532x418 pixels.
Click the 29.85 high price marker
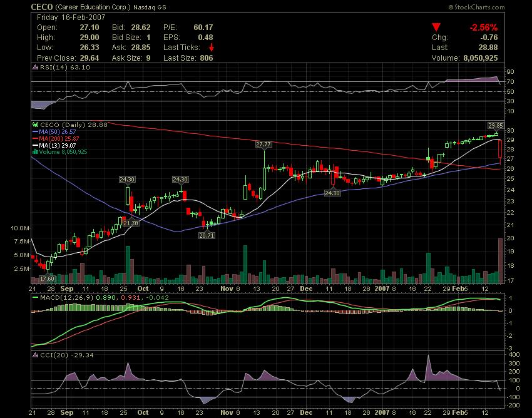pos(496,125)
